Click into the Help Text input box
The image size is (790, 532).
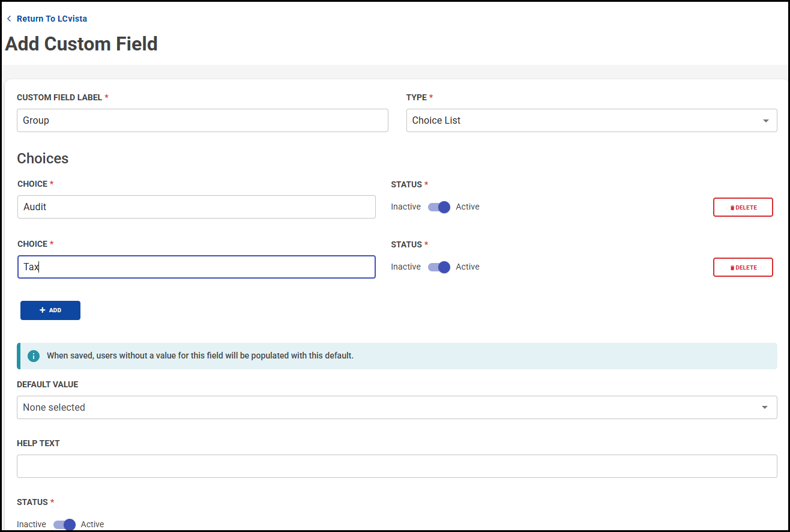click(x=397, y=467)
